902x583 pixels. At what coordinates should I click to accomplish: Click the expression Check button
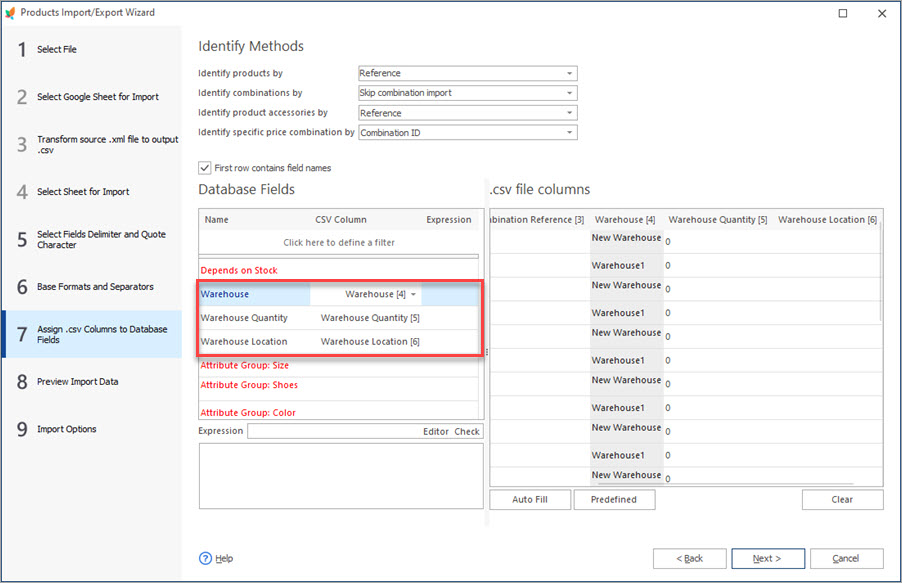pyautogui.click(x=467, y=432)
